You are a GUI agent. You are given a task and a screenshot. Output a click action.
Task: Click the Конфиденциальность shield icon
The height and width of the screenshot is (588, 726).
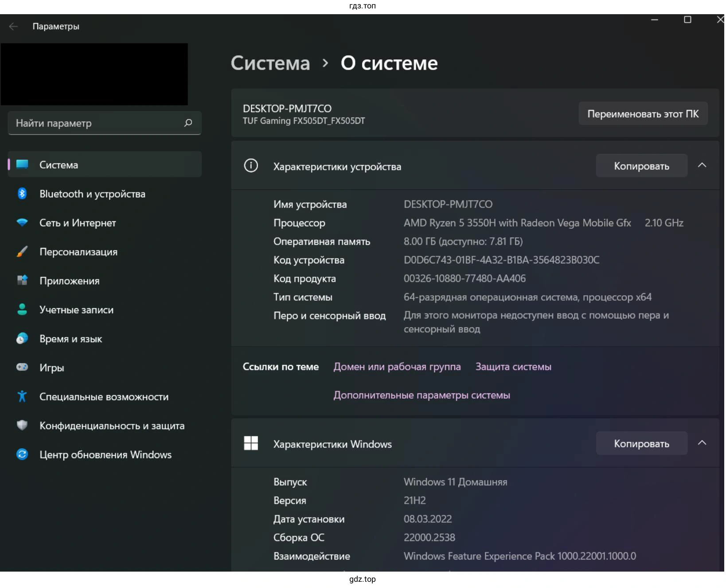[22, 425]
